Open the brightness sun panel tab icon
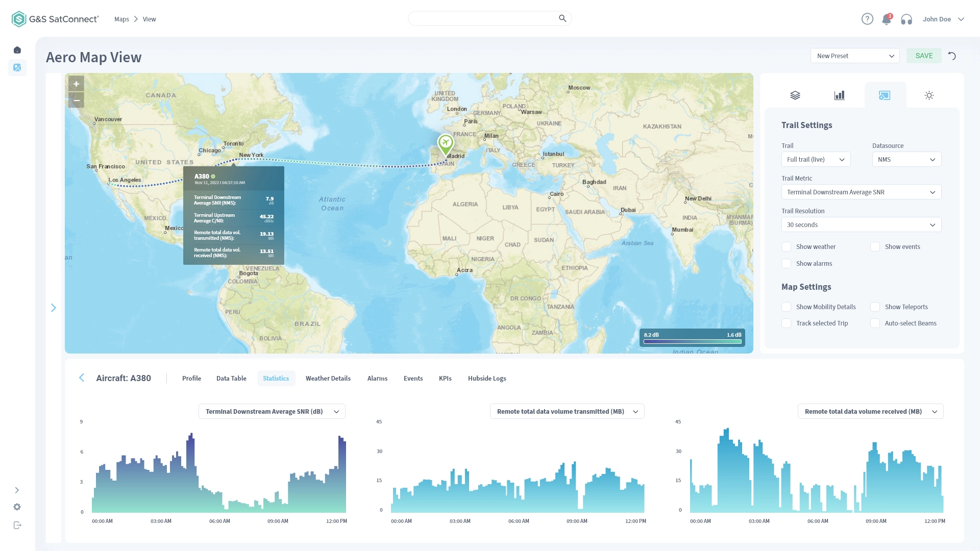980x551 pixels. (x=929, y=95)
